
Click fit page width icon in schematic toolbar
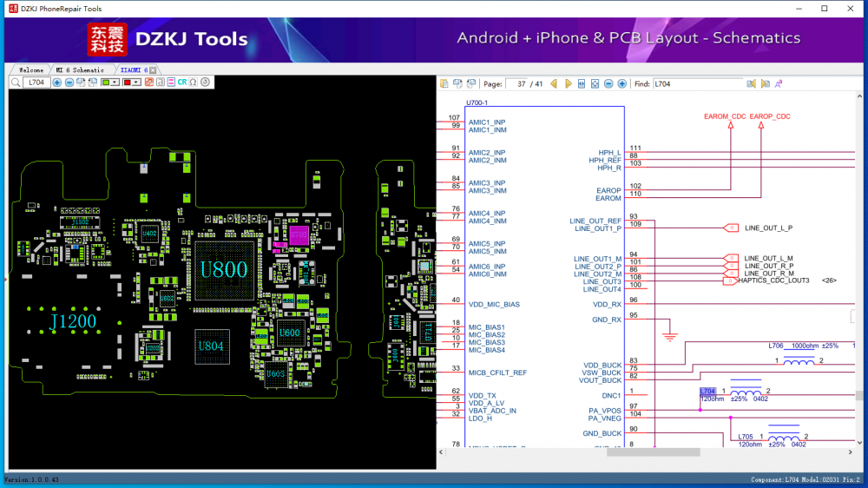coord(582,83)
